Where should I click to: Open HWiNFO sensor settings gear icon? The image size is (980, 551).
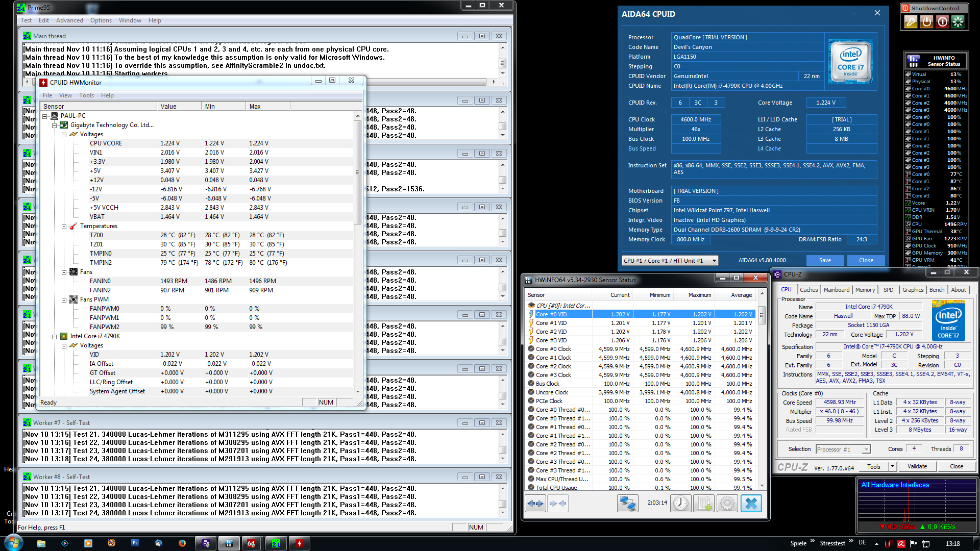(727, 504)
